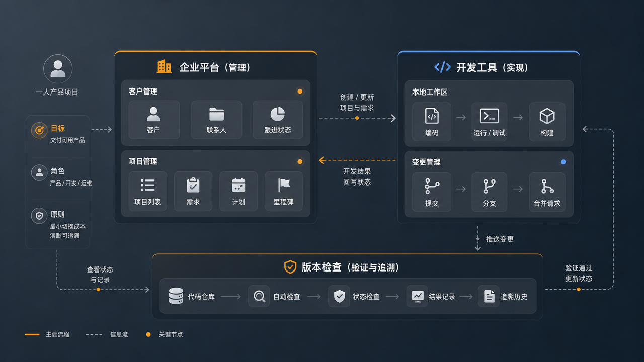Click the user avatar above 一人产品项目

[x=58, y=69]
